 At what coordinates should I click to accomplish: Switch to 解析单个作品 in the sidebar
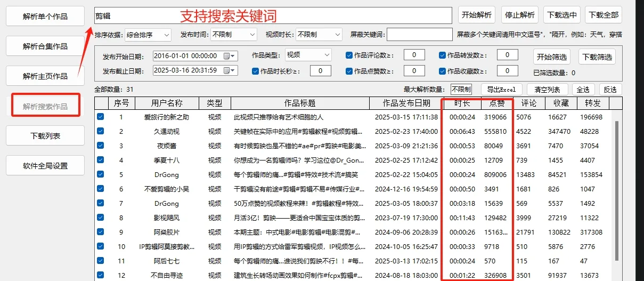click(x=45, y=17)
